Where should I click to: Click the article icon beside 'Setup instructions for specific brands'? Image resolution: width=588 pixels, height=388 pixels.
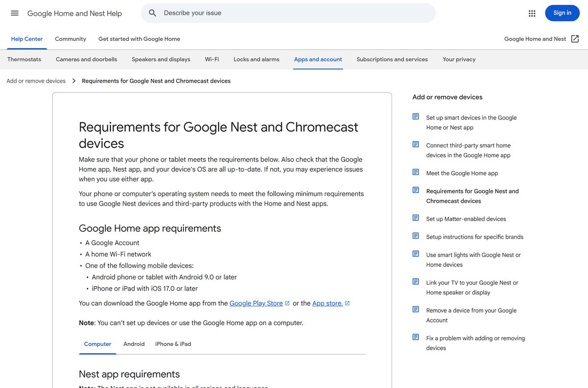tap(416, 236)
